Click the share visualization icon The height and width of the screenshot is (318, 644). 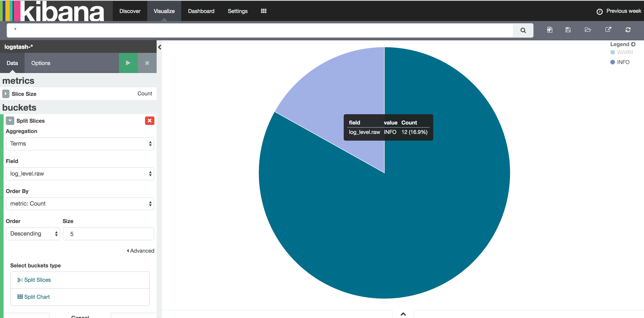point(608,30)
